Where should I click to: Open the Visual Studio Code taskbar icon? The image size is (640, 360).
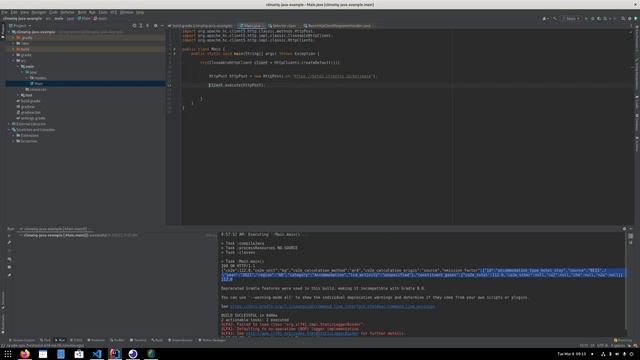[97, 354]
